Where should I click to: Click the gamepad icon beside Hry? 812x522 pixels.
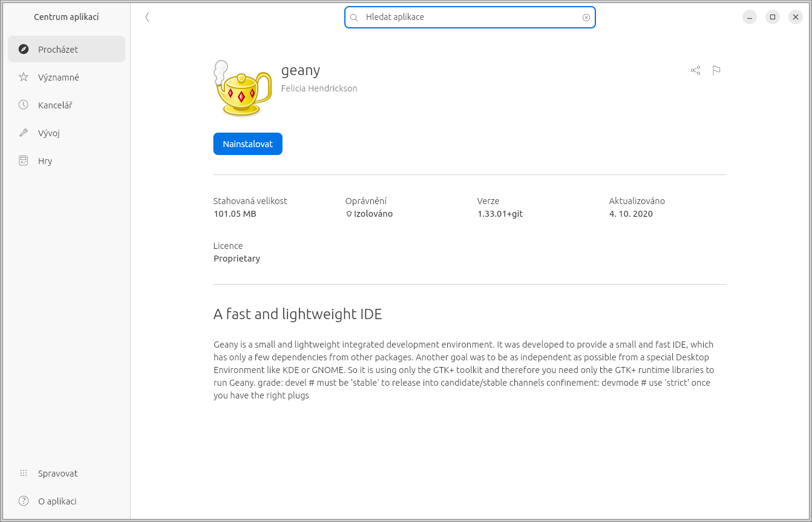pos(24,161)
